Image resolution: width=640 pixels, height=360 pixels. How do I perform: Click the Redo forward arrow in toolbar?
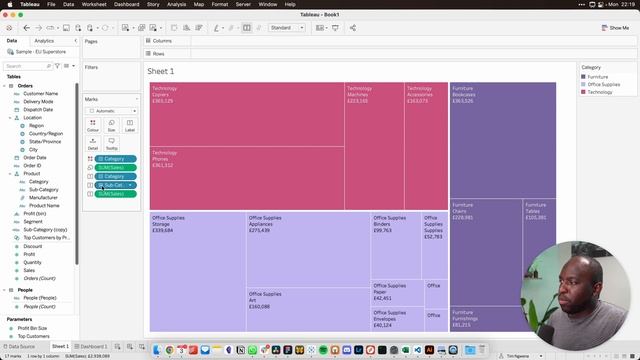[x=38, y=28]
